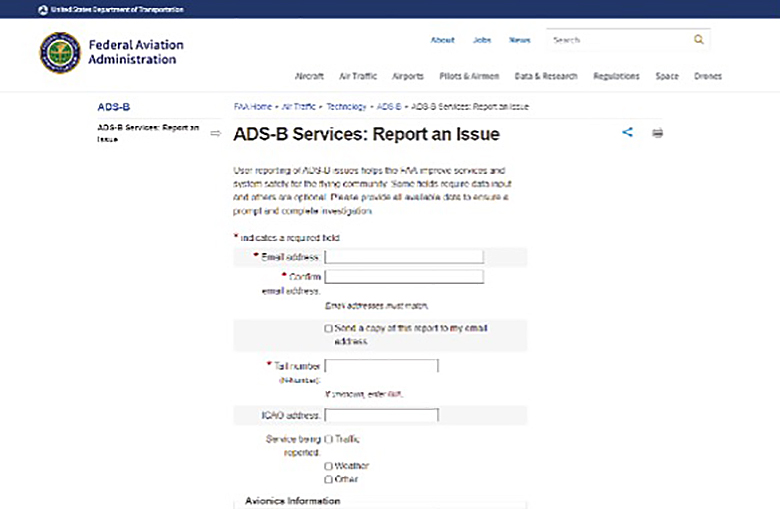This screenshot has width=780, height=509.
Task: Open the News link in header
Action: pos(520,40)
